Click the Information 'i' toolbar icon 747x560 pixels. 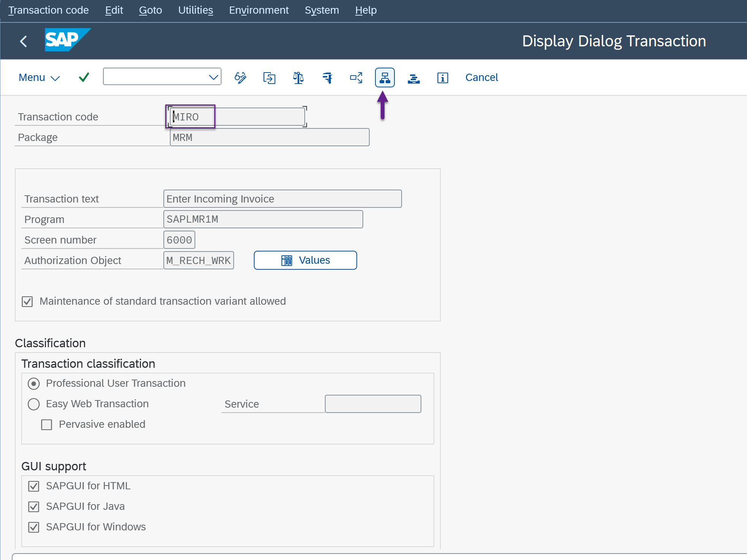pos(442,78)
